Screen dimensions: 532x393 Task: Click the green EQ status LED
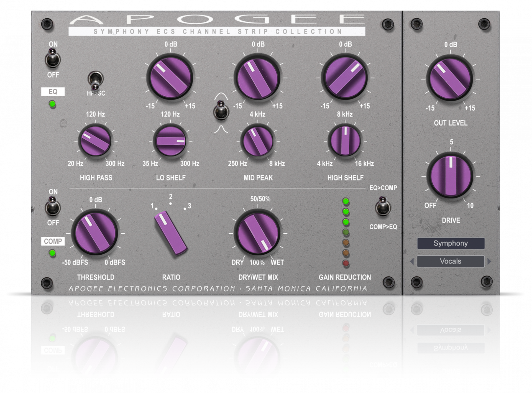click(x=52, y=104)
